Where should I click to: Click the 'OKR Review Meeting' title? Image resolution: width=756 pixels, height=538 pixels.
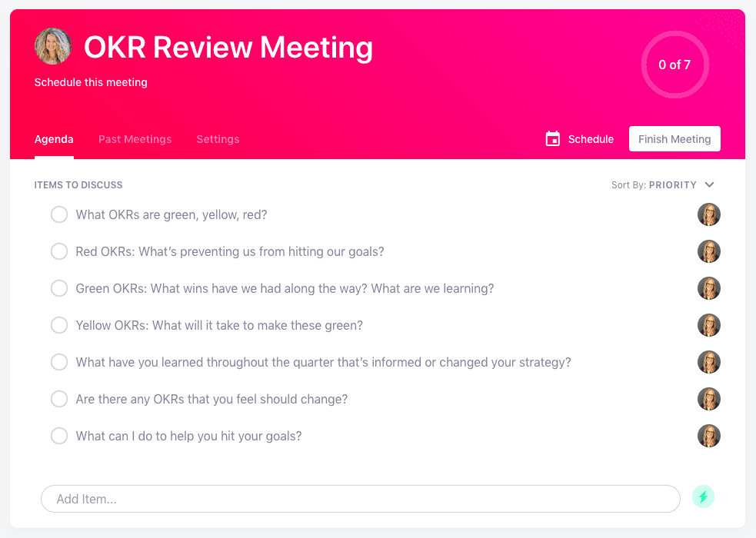[x=228, y=47]
